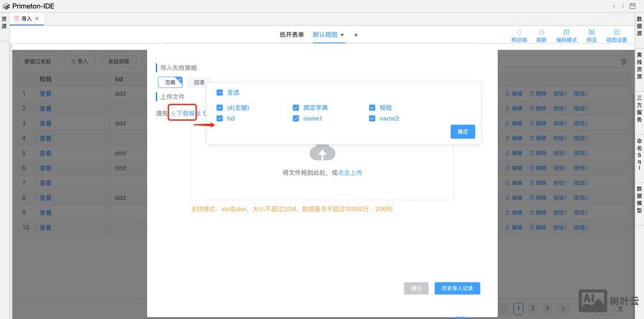Screen dimensions: 644x319
Task: Click the forward arrow in title bar
Action: (623, 6)
